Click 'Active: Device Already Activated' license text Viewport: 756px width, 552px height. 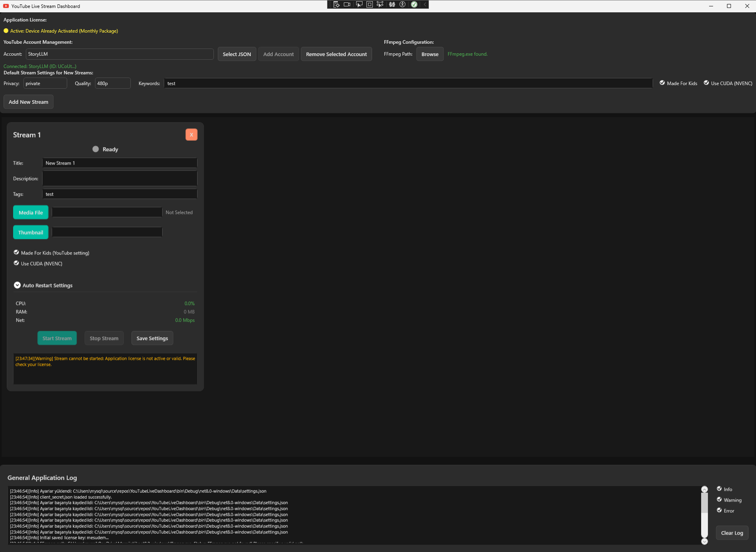(x=64, y=31)
